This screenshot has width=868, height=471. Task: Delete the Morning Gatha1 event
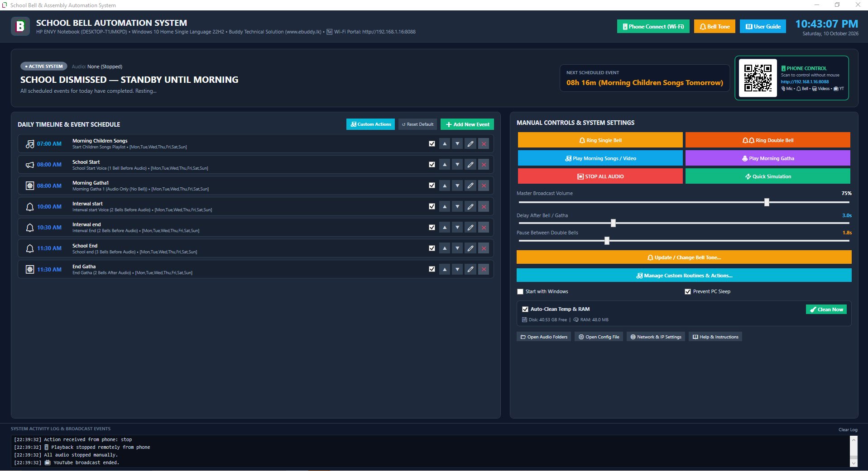coord(484,186)
